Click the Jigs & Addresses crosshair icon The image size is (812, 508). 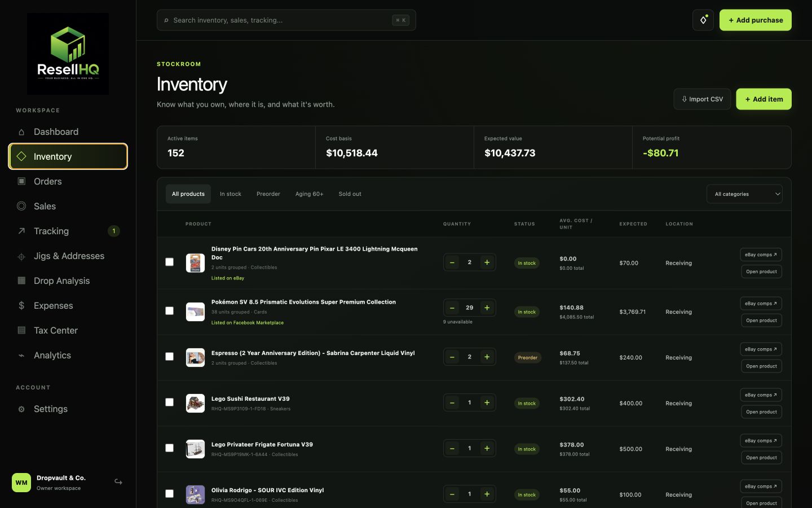21,256
